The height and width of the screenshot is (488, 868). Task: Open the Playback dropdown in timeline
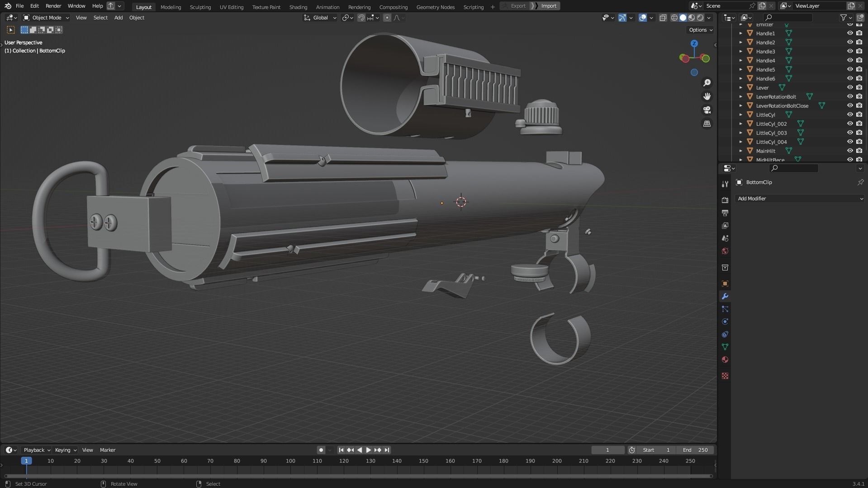(37, 450)
